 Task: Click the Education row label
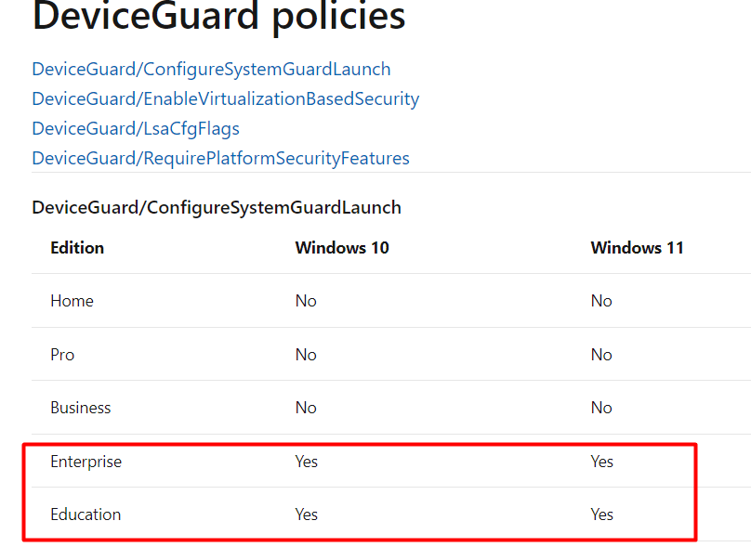[x=86, y=514]
